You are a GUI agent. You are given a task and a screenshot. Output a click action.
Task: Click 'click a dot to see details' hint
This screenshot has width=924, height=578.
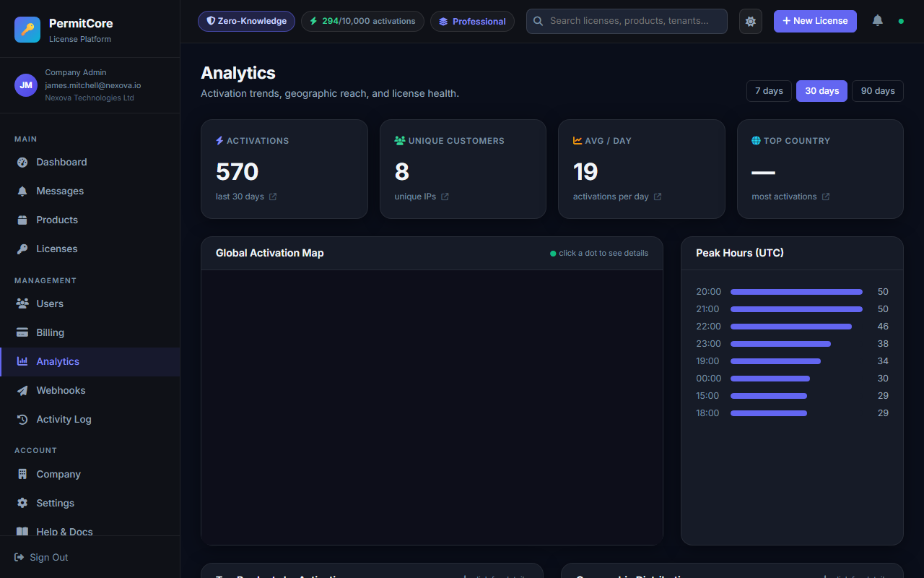point(603,254)
